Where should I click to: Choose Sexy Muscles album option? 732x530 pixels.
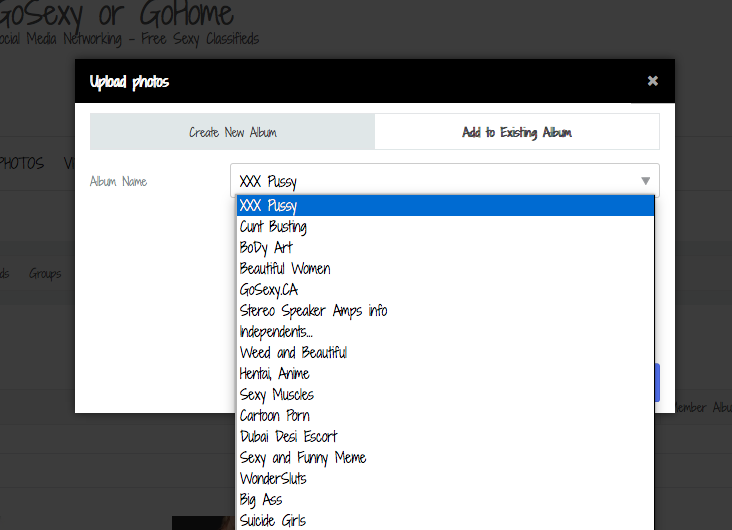tap(445, 395)
